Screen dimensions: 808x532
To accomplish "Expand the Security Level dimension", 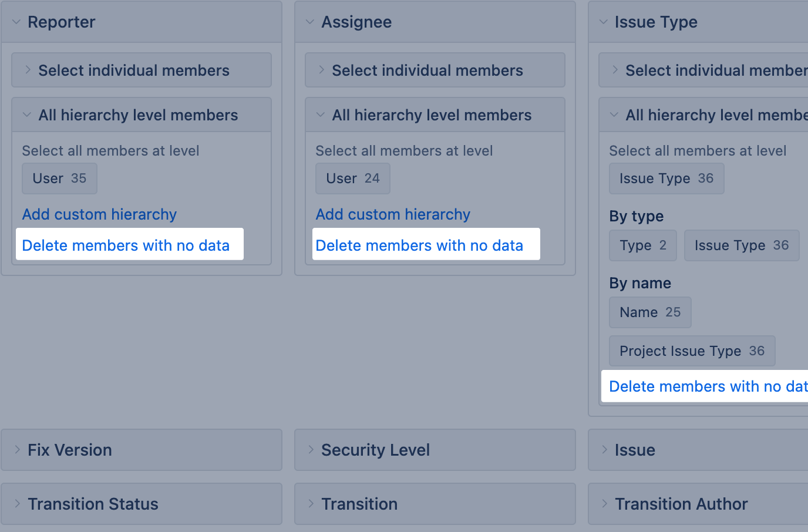I will coord(375,450).
